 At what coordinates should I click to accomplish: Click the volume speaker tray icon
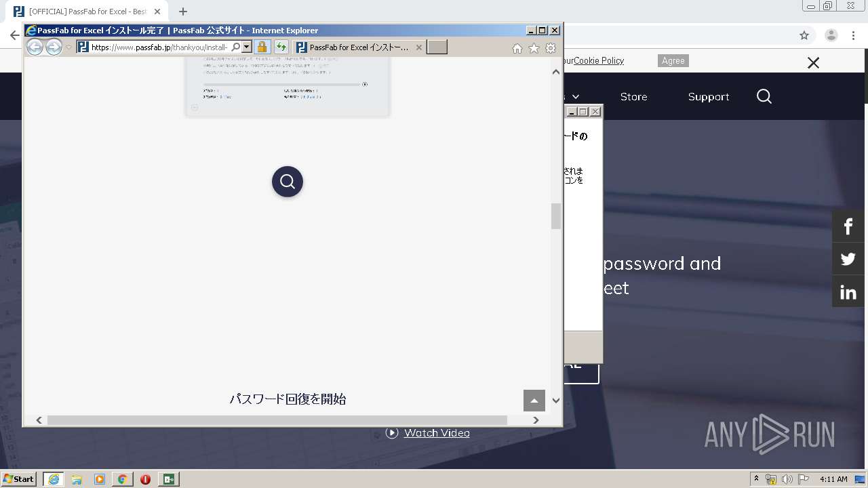tap(787, 479)
